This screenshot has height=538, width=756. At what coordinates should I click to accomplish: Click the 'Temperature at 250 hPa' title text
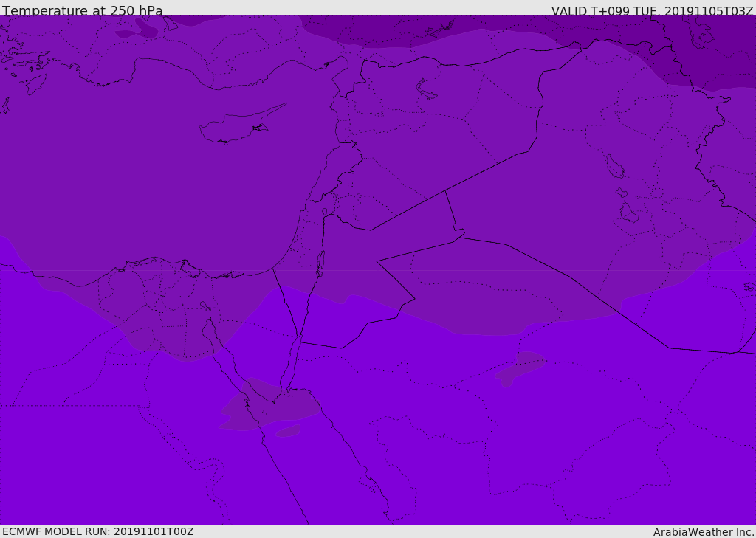pos(83,10)
